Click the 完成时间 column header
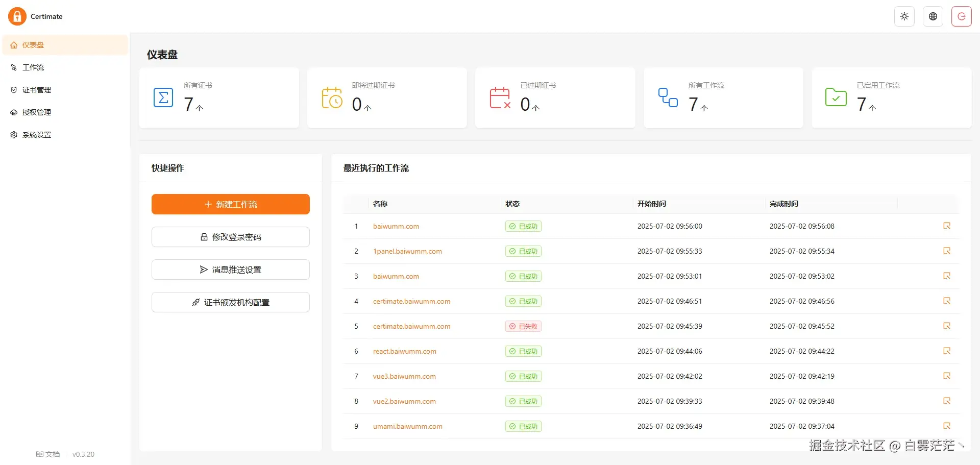This screenshot has width=980, height=465. pyautogui.click(x=784, y=204)
